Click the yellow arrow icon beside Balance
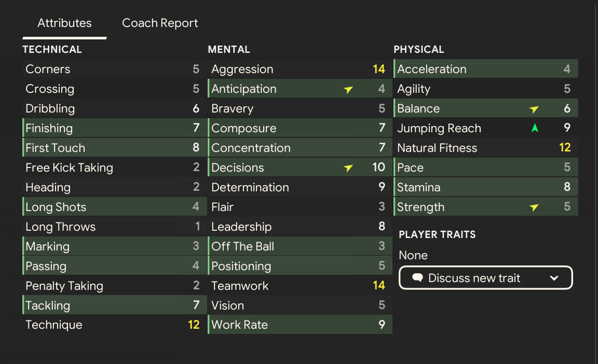598x364 pixels. (534, 109)
